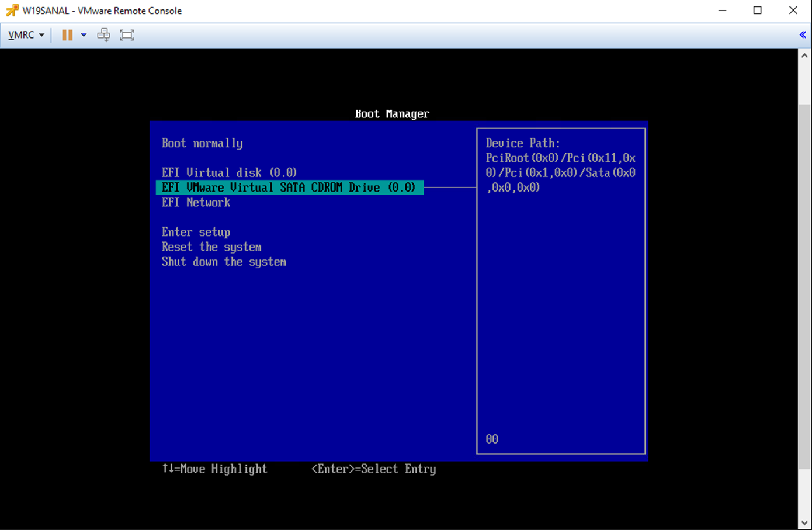
Task: Select the EFI Network boot option
Action: click(x=196, y=202)
